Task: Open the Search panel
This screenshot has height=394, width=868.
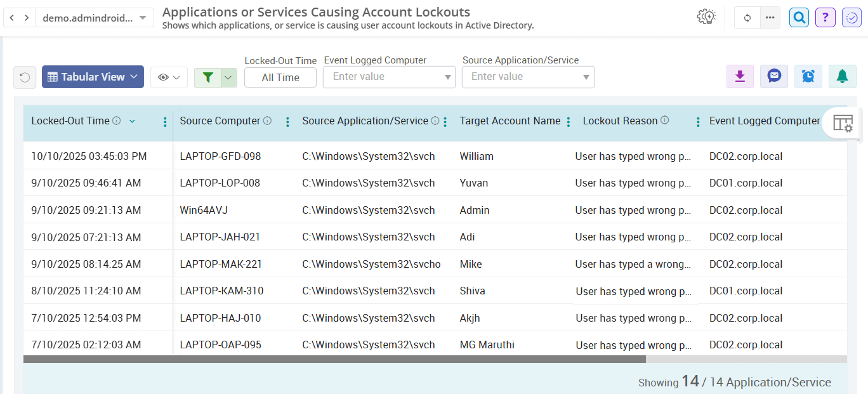Action: click(x=799, y=17)
